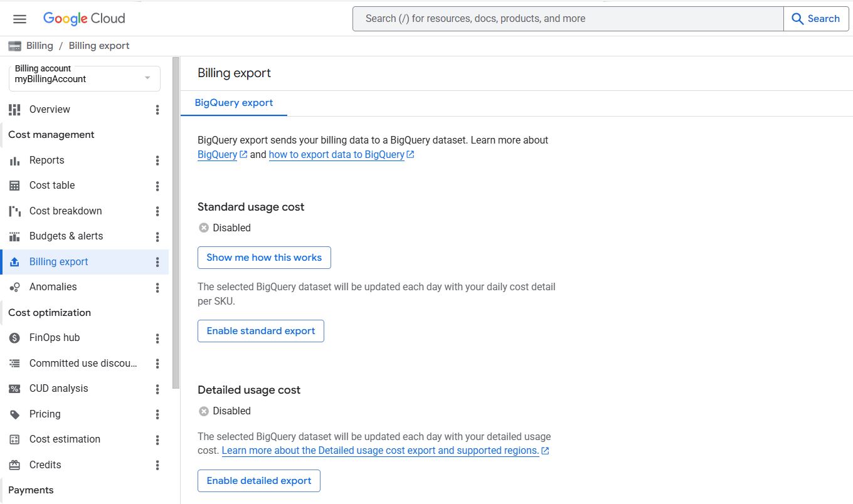Click Billing in the breadcrumb
Viewport: 853px width, 504px height.
(x=40, y=46)
